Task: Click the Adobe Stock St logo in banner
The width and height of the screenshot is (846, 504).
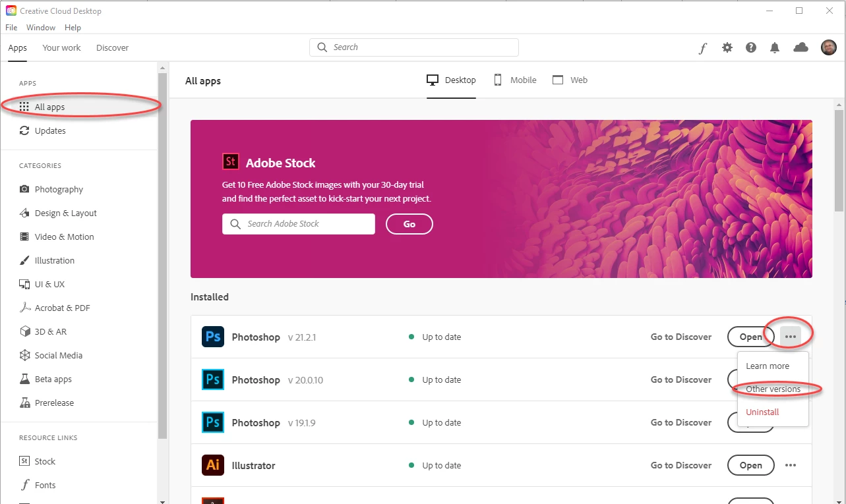Action: coord(230,162)
